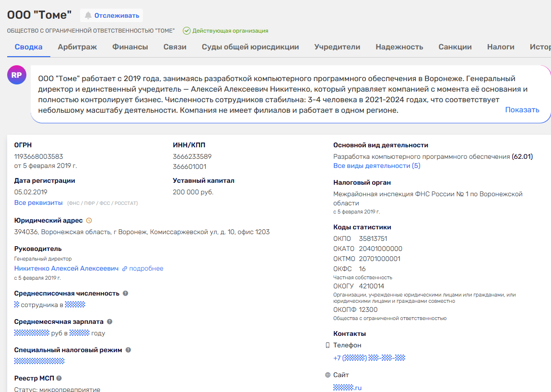The width and height of the screenshot is (551, 392).
Task: Open the company website .ru link
Action: coord(347,388)
